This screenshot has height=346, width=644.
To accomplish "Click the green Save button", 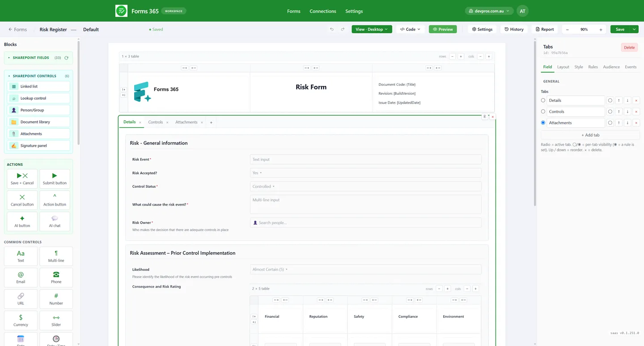I will [x=620, y=29].
